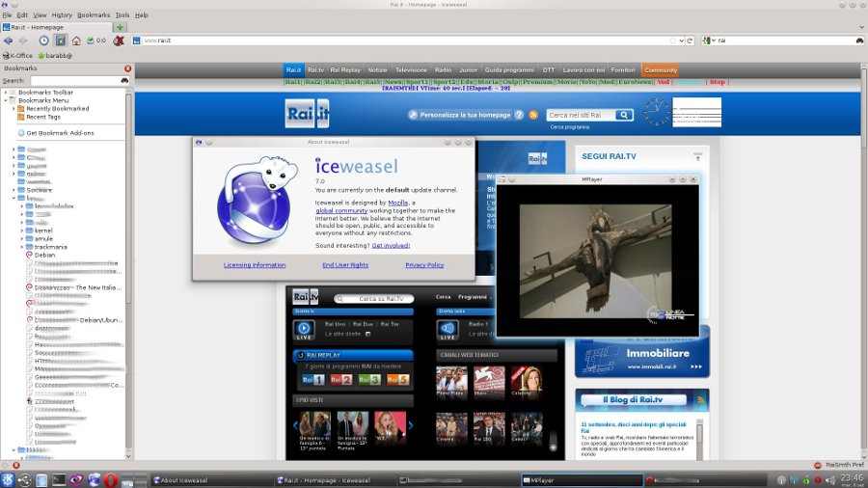
Task: Open the terminal from the taskbar
Action: pos(59,479)
